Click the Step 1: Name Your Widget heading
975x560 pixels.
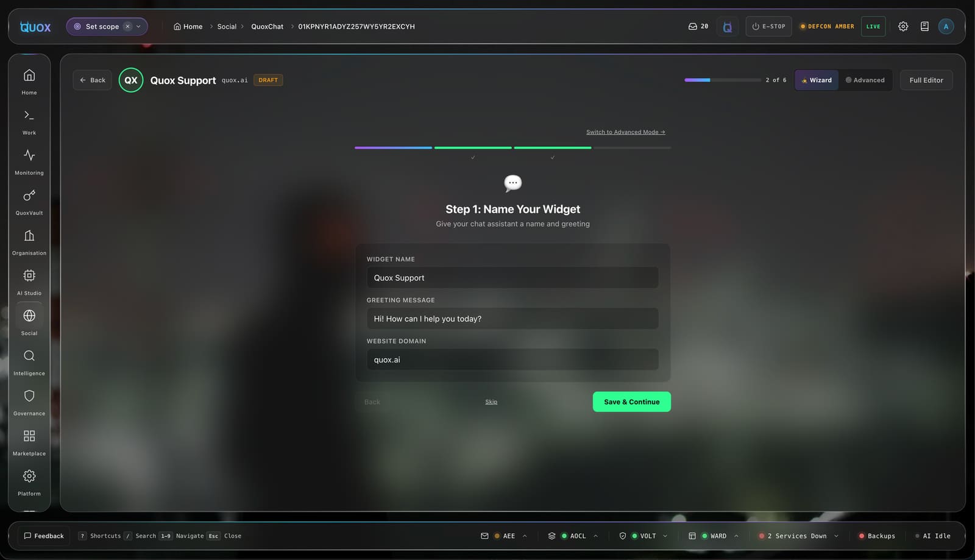(512, 209)
